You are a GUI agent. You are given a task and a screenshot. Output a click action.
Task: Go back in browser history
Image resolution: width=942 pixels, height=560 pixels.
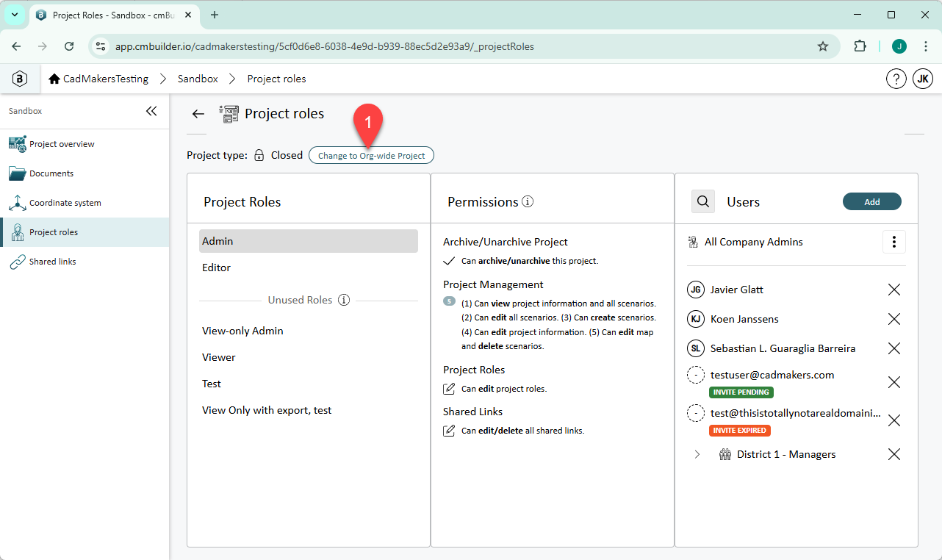[16, 46]
